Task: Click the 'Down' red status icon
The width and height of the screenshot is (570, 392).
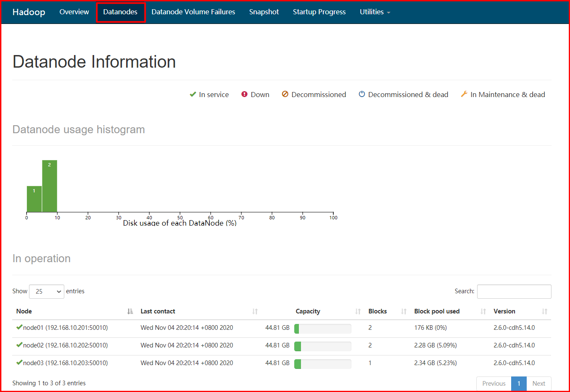Action: [245, 95]
